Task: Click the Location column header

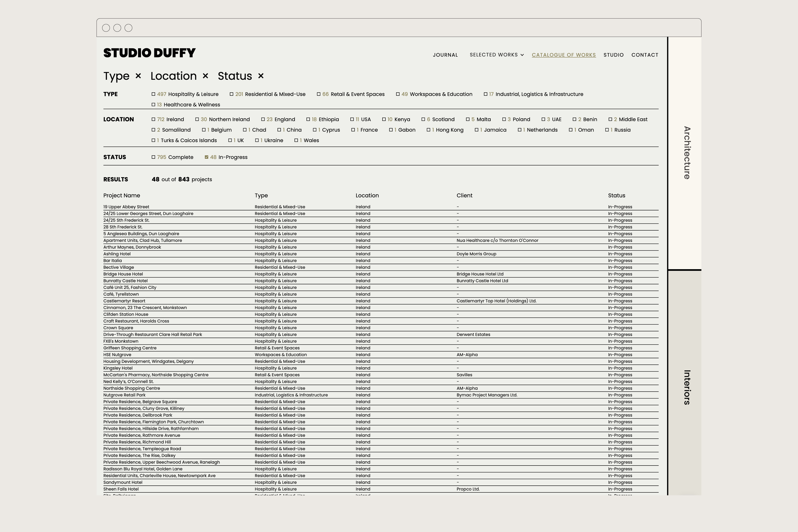Action: pyautogui.click(x=367, y=196)
